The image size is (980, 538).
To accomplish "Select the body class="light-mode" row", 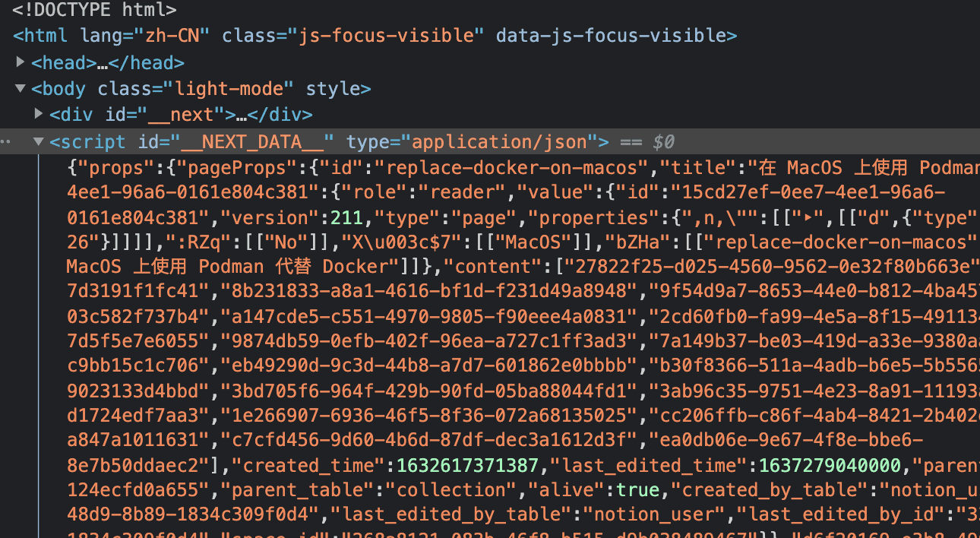I will tap(201, 89).
